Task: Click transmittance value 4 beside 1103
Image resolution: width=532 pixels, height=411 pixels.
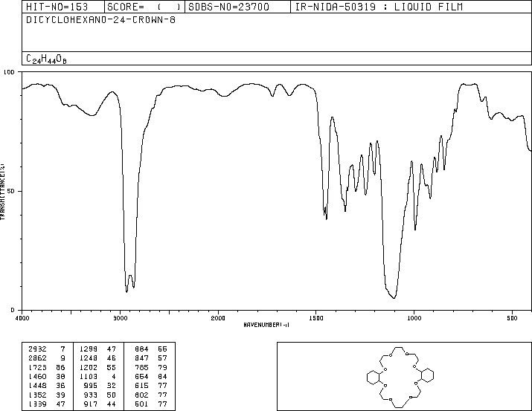Action: tap(114, 376)
